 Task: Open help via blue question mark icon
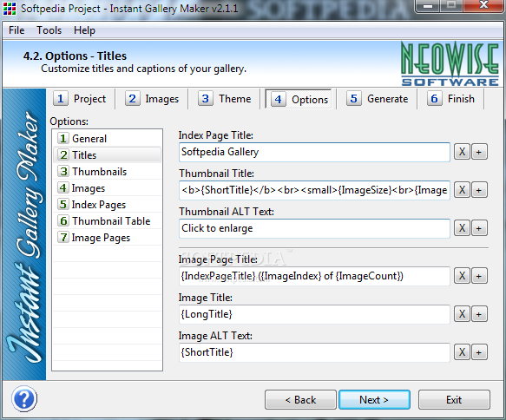tap(24, 398)
